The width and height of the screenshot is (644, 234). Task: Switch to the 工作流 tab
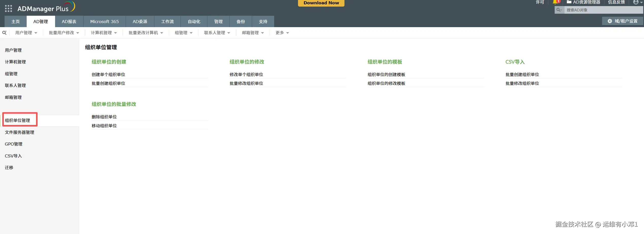[x=167, y=22]
